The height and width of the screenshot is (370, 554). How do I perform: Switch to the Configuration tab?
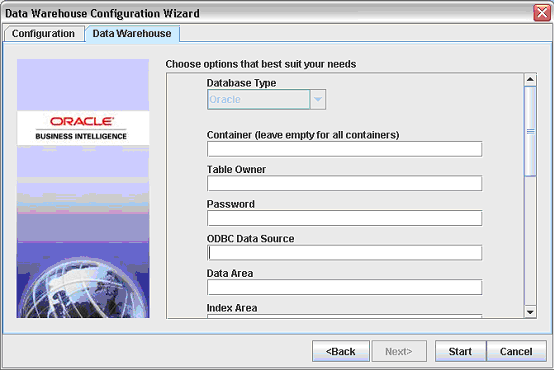[44, 34]
